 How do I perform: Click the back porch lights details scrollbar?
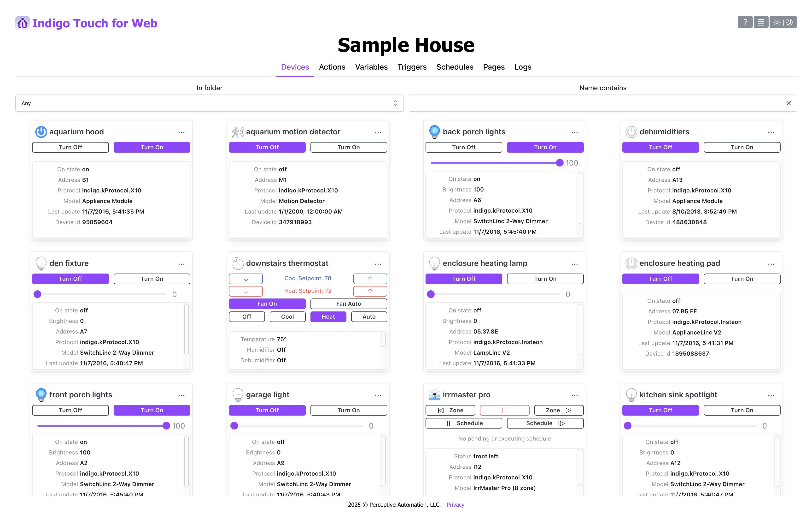pyautogui.click(x=580, y=198)
